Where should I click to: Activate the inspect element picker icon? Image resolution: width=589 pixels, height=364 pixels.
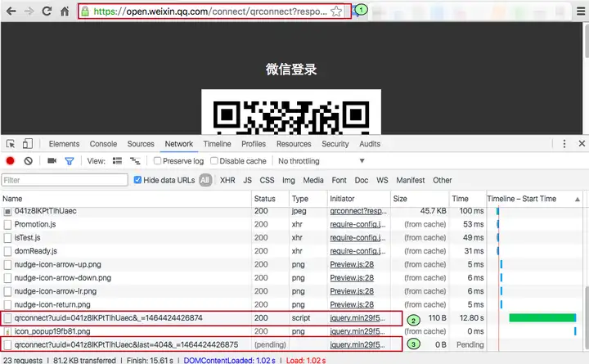click(11, 144)
